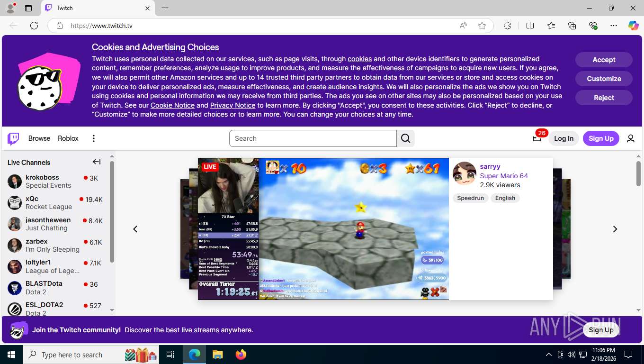Screen dimensions: 644x364
Task: Select the Twitch browser tab
Action: [x=97, y=8]
